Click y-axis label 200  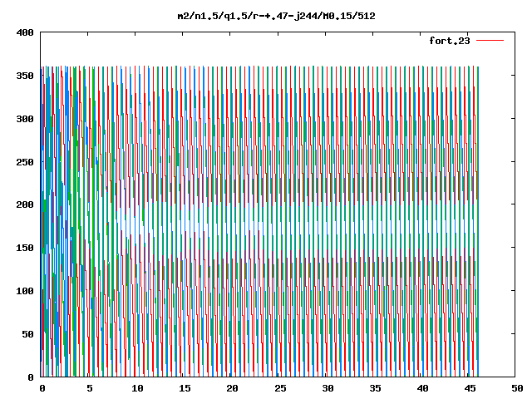(25, 204)
